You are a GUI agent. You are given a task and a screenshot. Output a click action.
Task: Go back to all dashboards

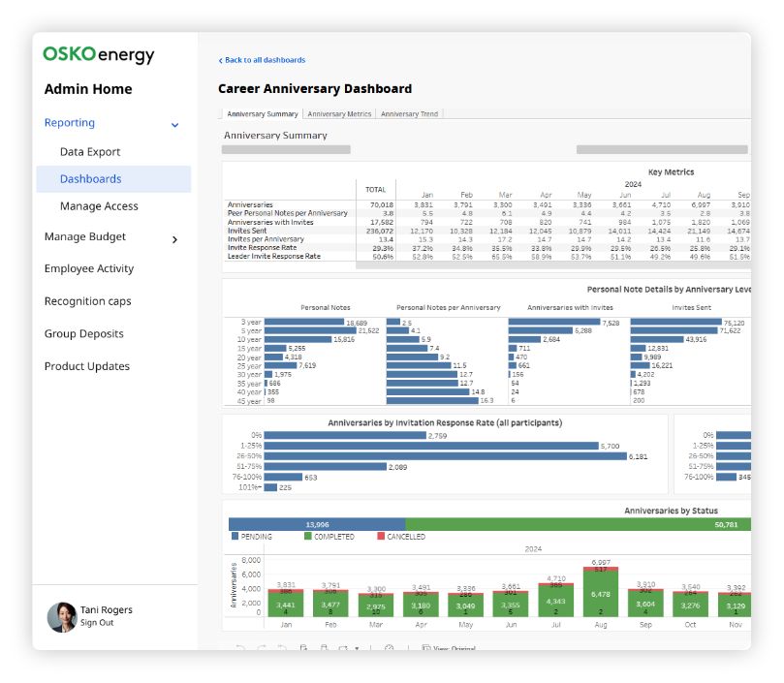pyautogui.click(x=262, y=60)
